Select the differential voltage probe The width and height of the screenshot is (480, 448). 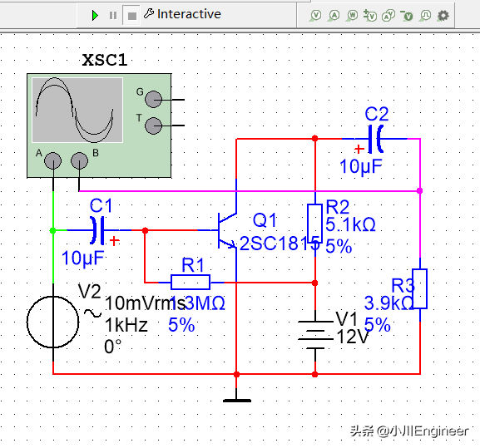370,15
